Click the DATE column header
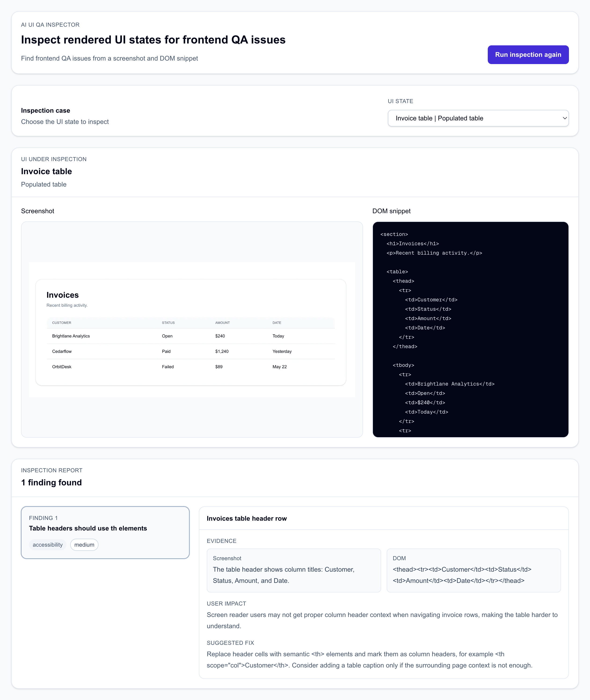Screen dimensions: 590x700 pos(277,323)
